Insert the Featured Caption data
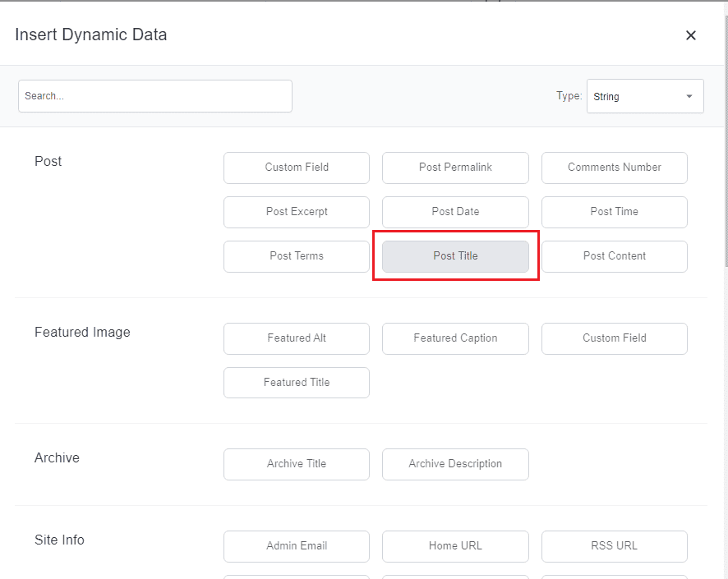 pos(455,338)
